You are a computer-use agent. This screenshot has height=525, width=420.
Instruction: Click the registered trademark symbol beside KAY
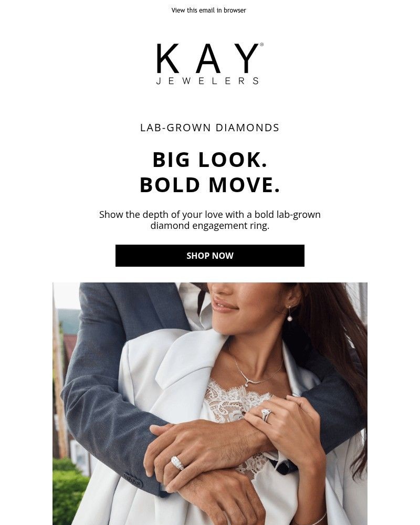click(261, 44)
